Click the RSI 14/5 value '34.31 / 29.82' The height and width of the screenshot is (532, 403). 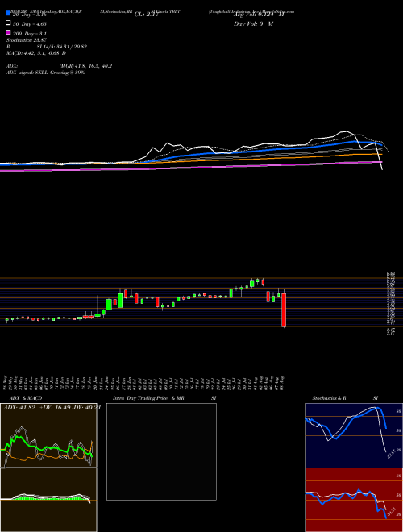70,47
